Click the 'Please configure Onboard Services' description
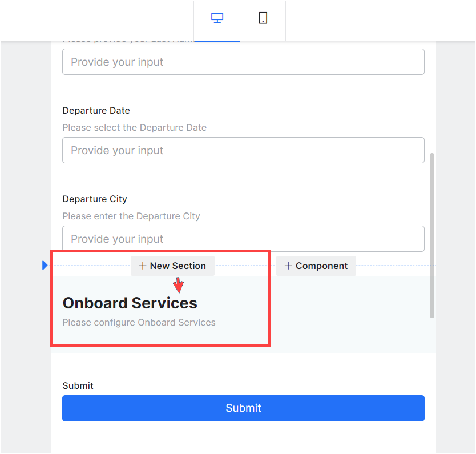Screen dimensions: 476x454 tap(139, 323)
